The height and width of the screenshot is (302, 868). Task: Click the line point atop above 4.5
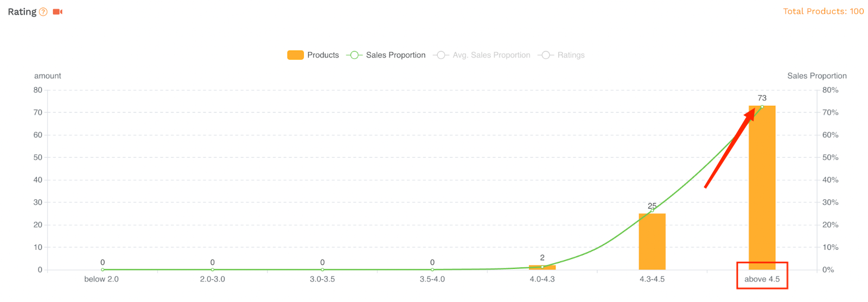762,107
